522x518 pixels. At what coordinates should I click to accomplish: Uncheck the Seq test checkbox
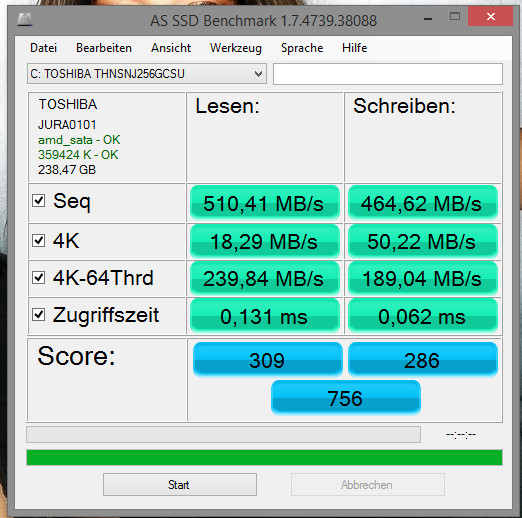pyautogui.click(x=39, y=201)
